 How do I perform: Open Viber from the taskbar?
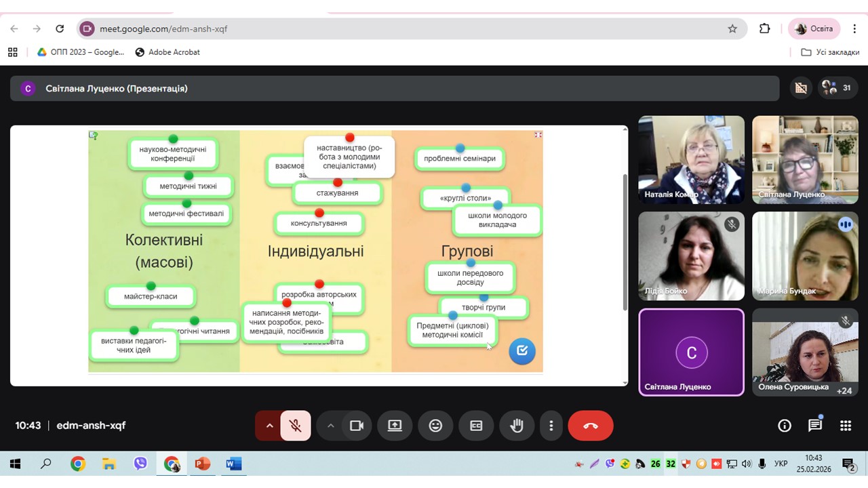click(x=140, y=464)
